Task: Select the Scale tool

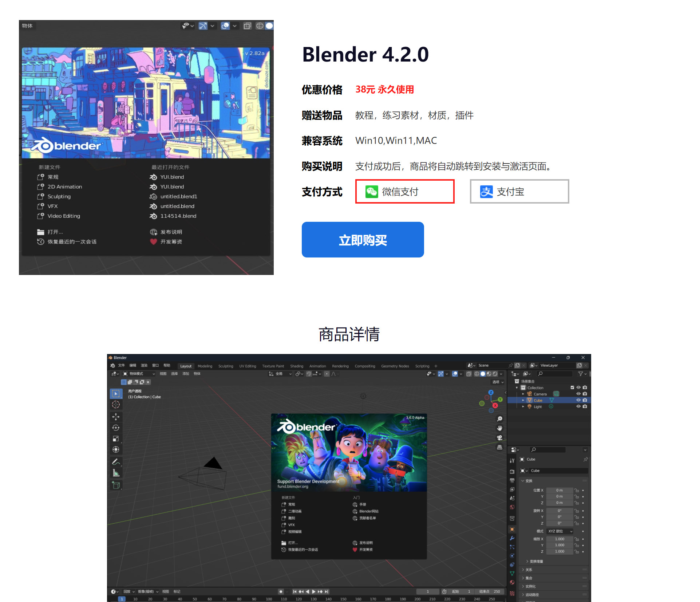Action: coord(116,439)
